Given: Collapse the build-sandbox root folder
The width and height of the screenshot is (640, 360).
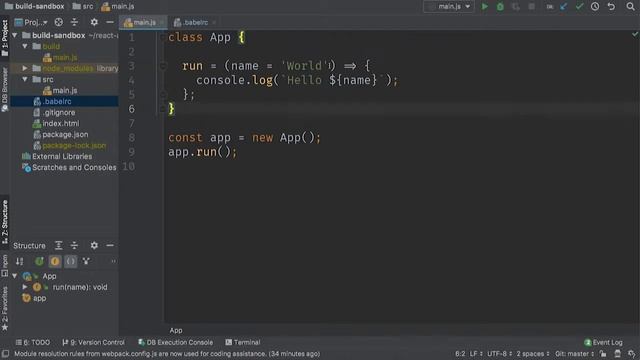Looking at the screenshot, I should (x=15, y=36).
